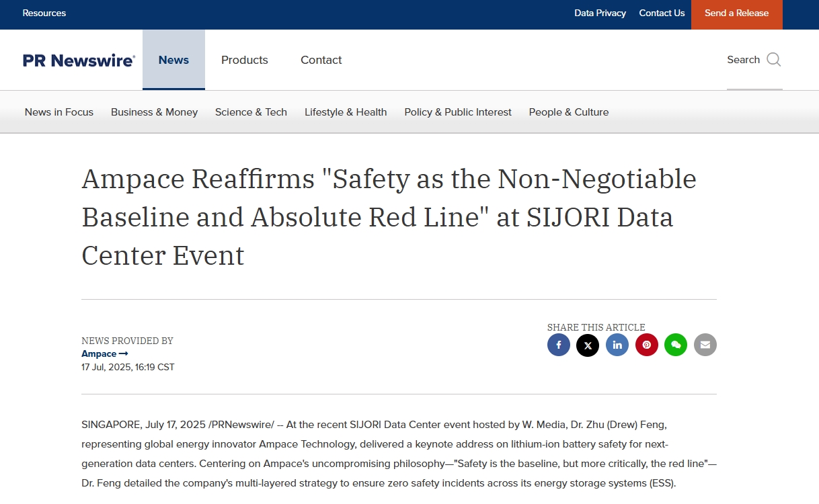The width and height of the screenshot is (819, 504).
Task: Visit the Ampace news provider link
Action: point(105,353)
